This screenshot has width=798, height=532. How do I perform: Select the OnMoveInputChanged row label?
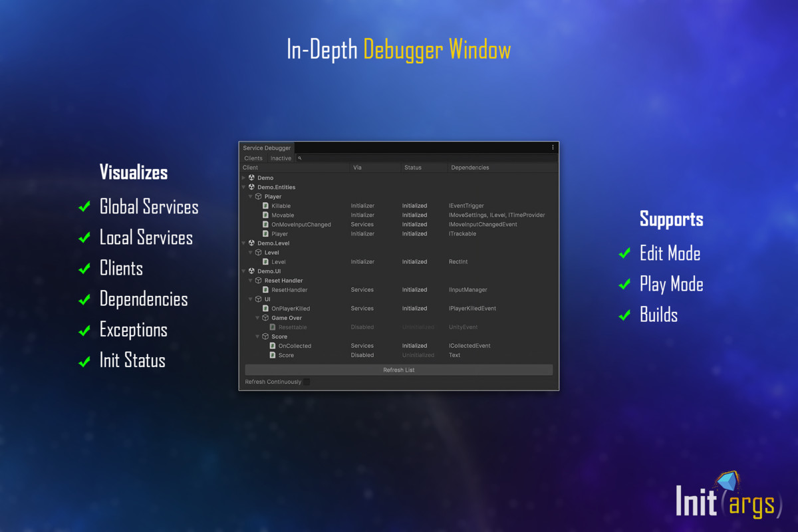(301, 224)
